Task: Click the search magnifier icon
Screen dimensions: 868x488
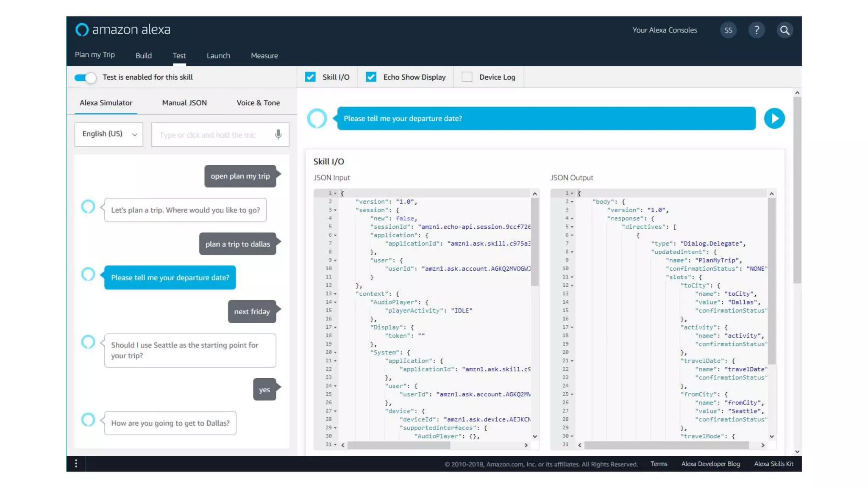Action: coord(785,30)
